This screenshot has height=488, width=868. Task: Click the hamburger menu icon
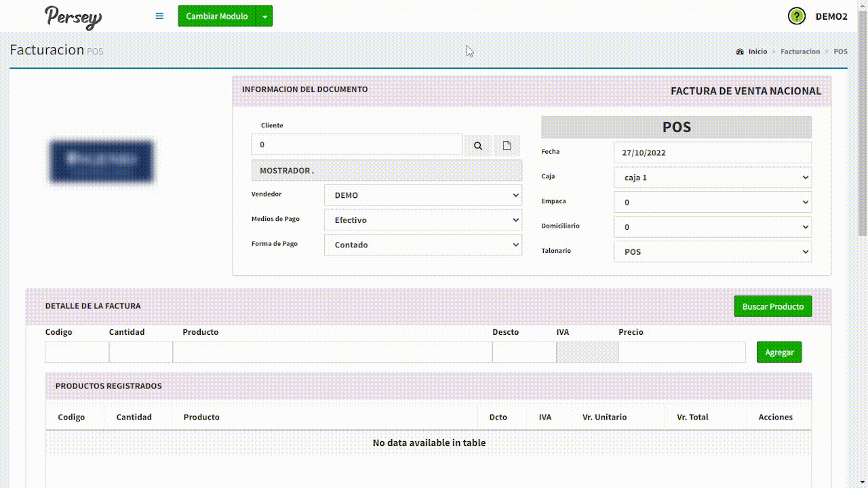click(x=159, y=16)
